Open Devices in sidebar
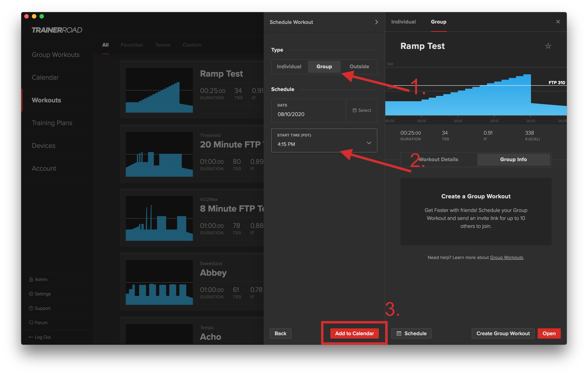 (57, 146)
